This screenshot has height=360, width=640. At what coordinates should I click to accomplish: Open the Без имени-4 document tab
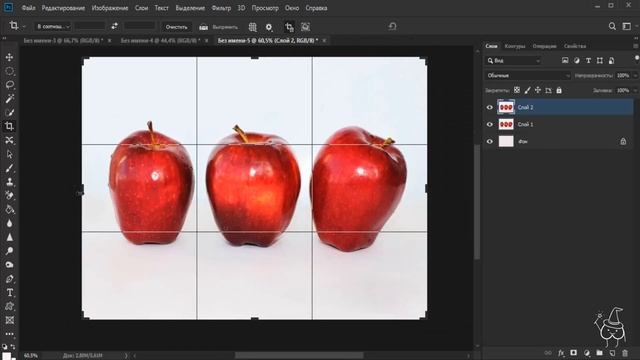click(x=160, y=40)
